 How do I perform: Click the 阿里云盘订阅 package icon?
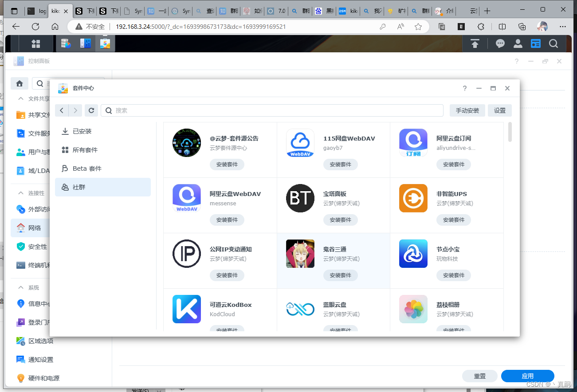pyautogui.click(x=413, y=143)
